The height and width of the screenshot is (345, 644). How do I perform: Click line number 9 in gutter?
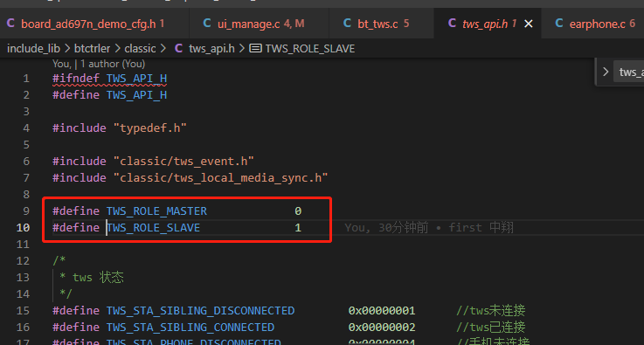[x=26, y=211]
